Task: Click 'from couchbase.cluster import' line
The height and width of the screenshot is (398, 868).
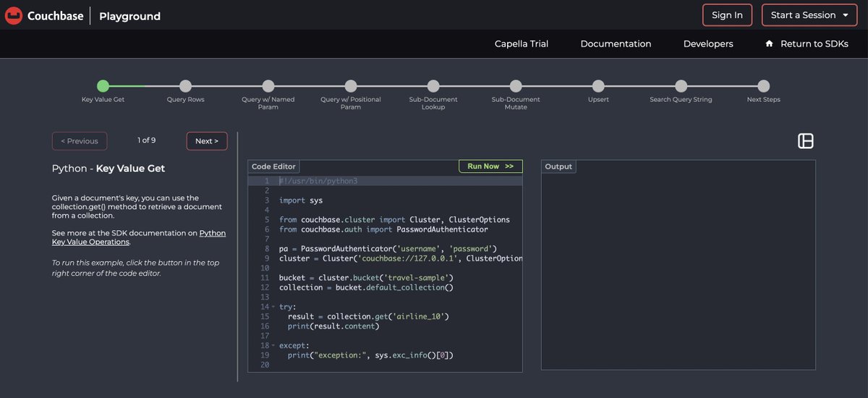Action: [394, 219]
